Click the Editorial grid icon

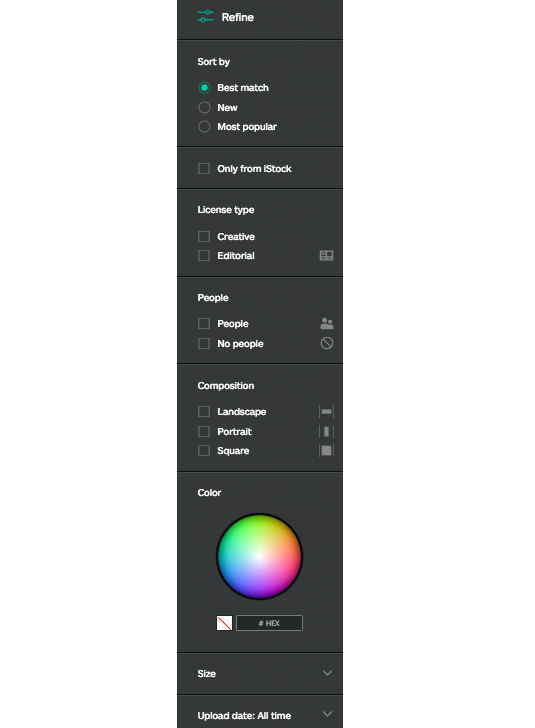[x=326, y=256]
